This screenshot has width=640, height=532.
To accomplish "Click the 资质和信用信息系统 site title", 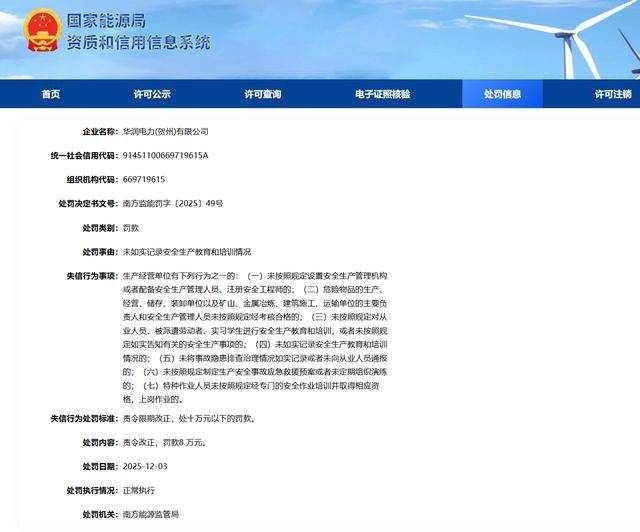I will pos(138,42).
